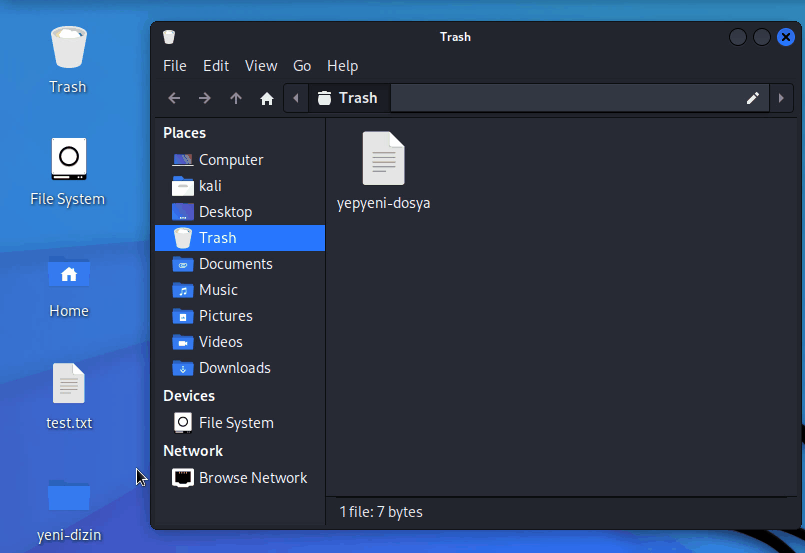Click the Places heading in sidebar
Screen dimensions: 805x553
tap(184, 133)
